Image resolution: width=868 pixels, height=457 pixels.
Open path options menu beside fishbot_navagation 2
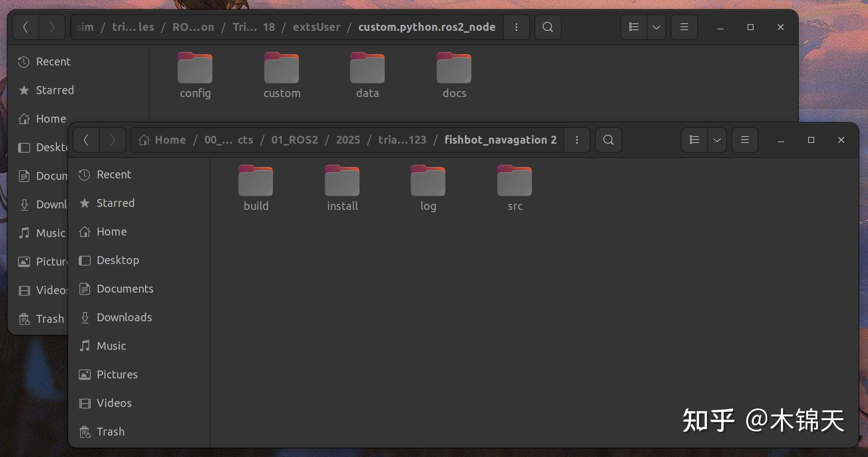(x=577, y=140)
